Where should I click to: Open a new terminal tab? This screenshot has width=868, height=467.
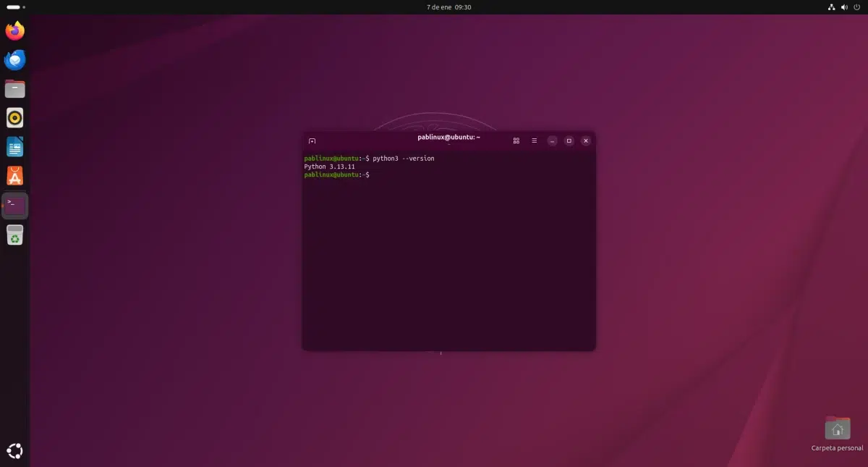312,140
